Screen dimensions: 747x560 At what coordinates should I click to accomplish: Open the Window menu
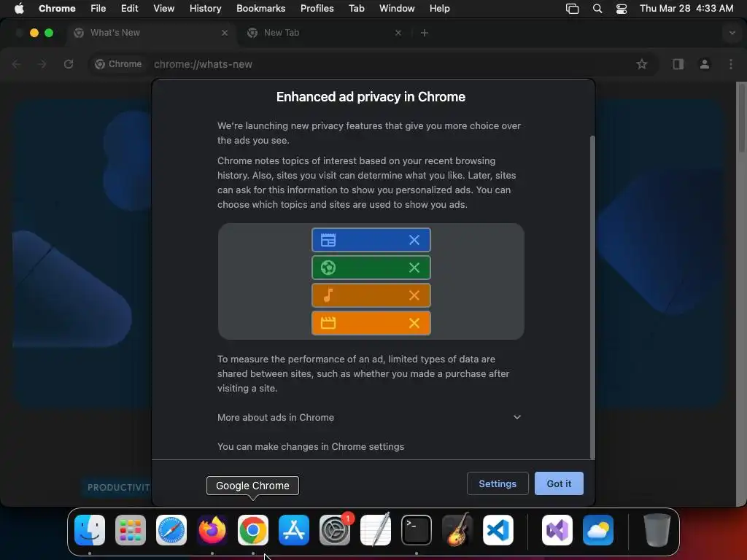pyautogui.click(x=397, y=8)
